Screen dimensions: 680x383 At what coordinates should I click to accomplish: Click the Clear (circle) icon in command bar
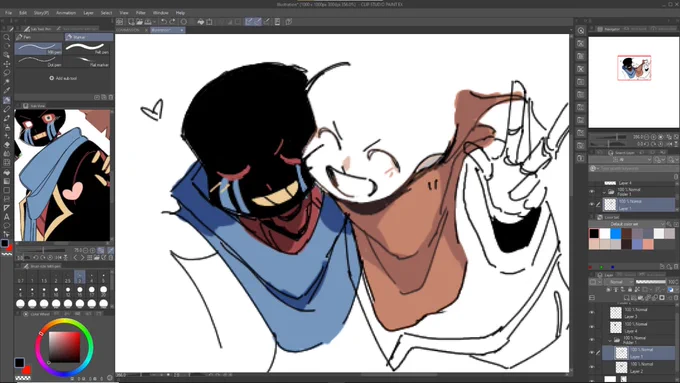184,22
